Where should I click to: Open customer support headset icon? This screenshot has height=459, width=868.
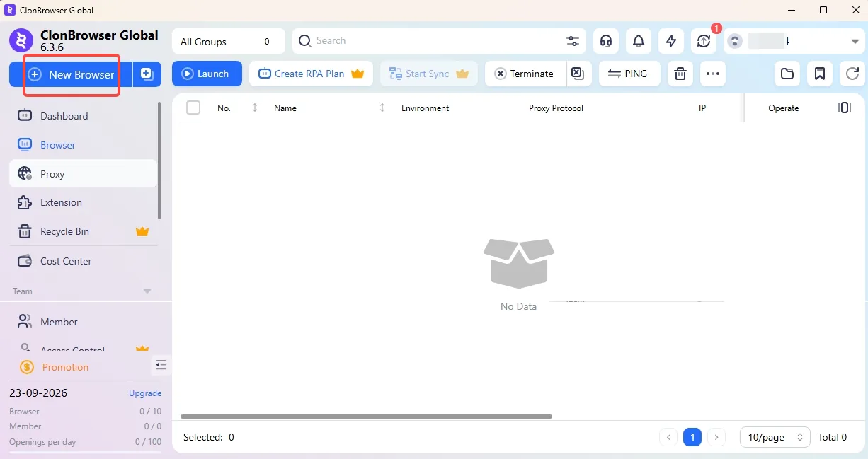tap(606, 41)
